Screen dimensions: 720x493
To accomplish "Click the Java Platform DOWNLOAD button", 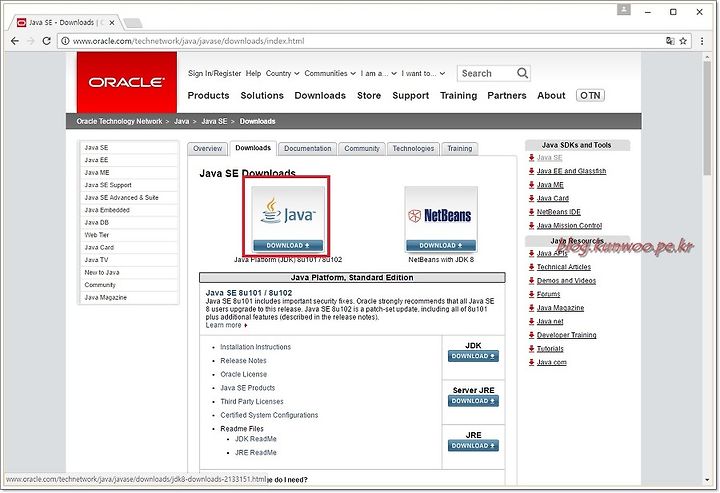I will point(288,246).
